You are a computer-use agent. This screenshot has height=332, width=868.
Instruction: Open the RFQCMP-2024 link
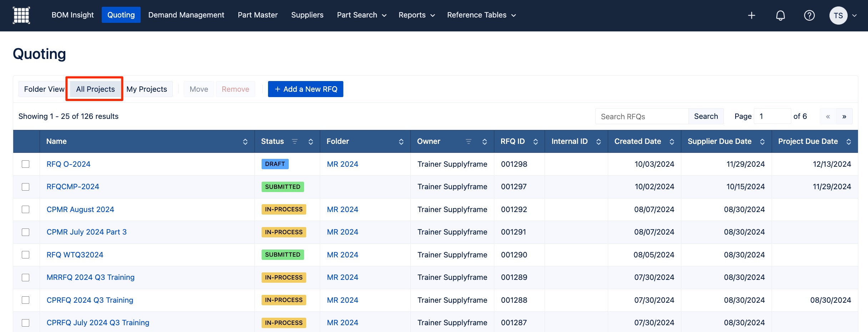point(73,187)
